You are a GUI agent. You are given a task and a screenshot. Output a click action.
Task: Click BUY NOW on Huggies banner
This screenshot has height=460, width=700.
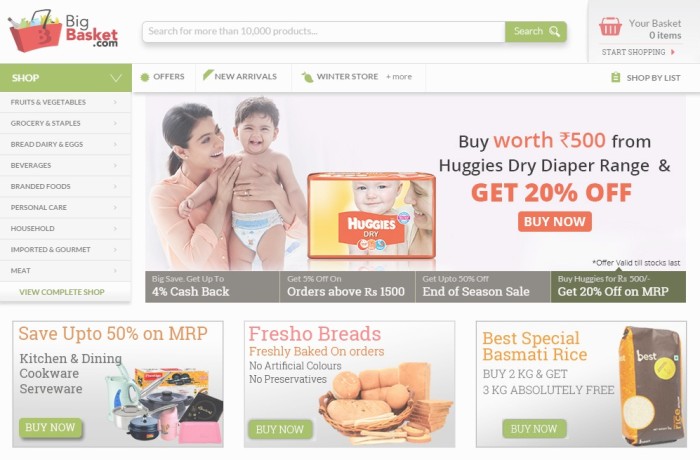(555, 222)
